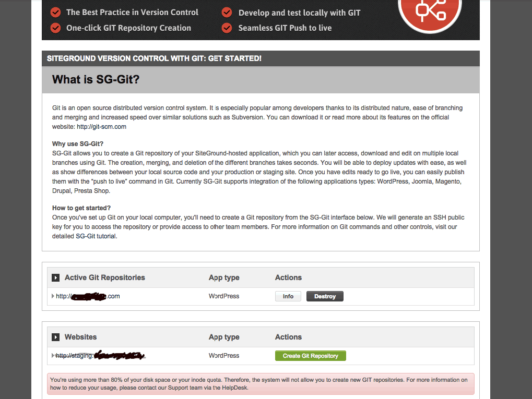Click 'The Best Practice in Version Control' text
The height and width of the screenshot is (399, 532).
point(132,12)
